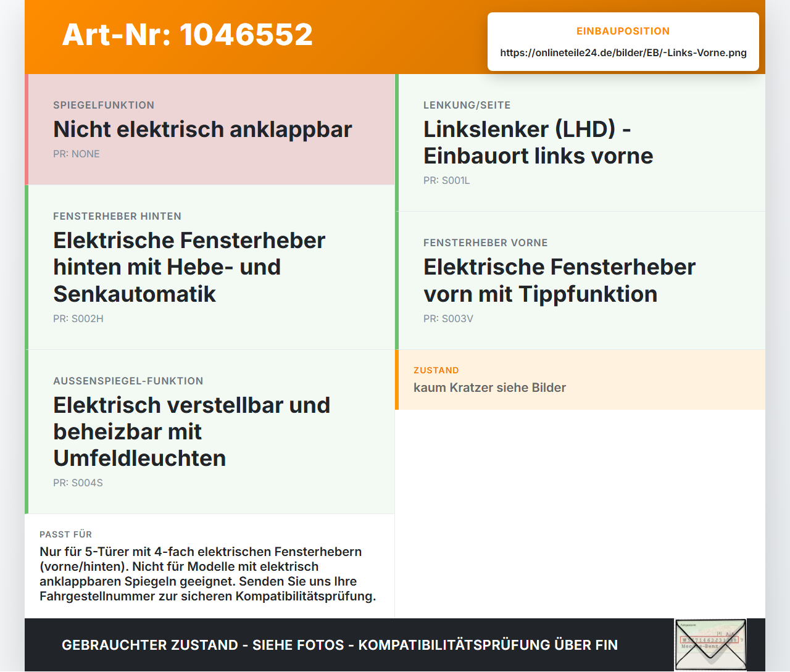Click the 'PR: S002H' code

(x=78, y=318)
